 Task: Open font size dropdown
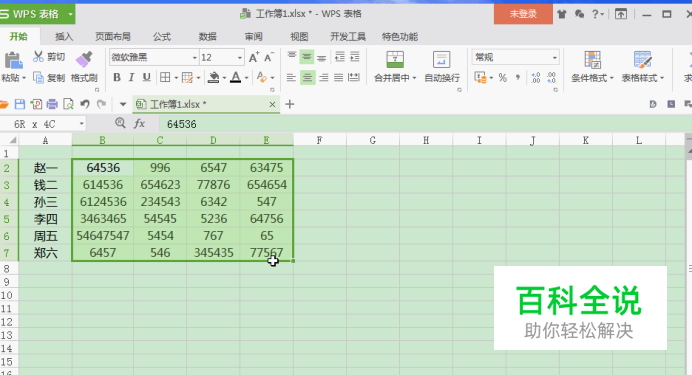click(240, 58)
